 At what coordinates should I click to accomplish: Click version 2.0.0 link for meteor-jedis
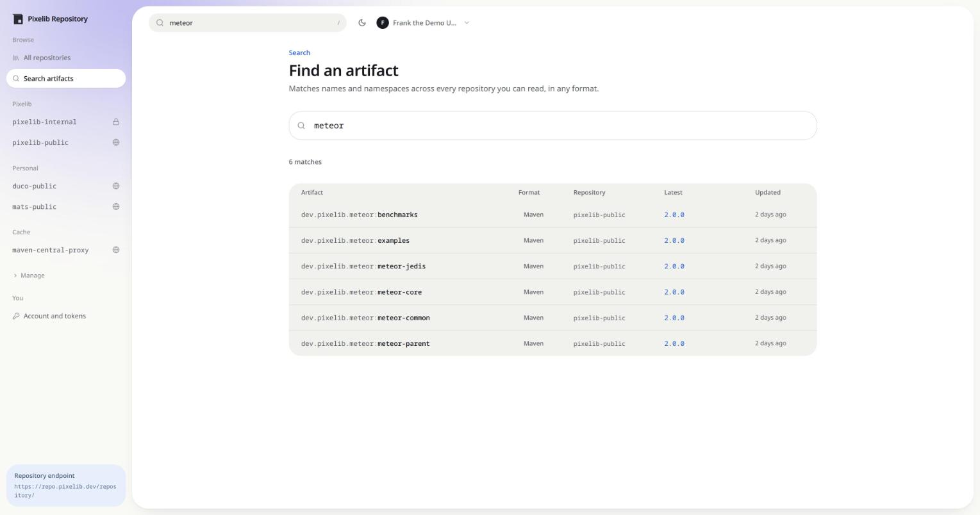[x=674, y=266]
